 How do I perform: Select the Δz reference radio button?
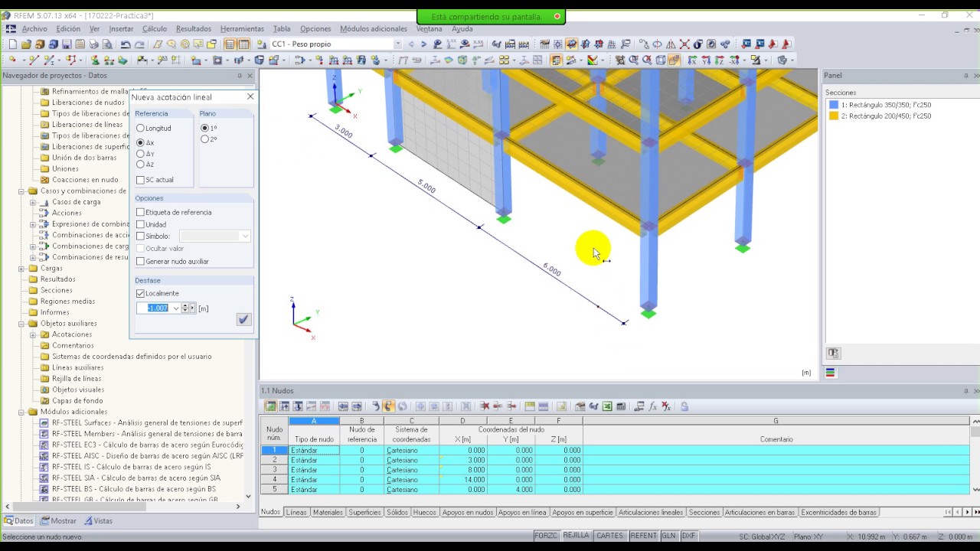(x=140, y=164)
